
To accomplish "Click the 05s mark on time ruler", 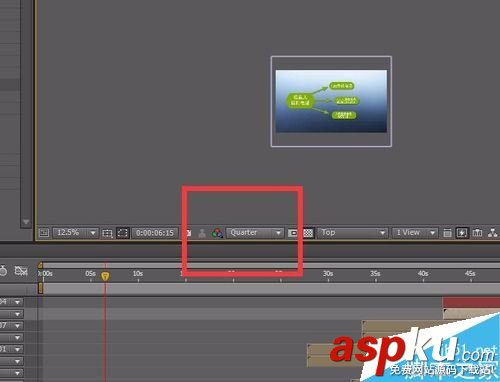I will coord(90,274).
